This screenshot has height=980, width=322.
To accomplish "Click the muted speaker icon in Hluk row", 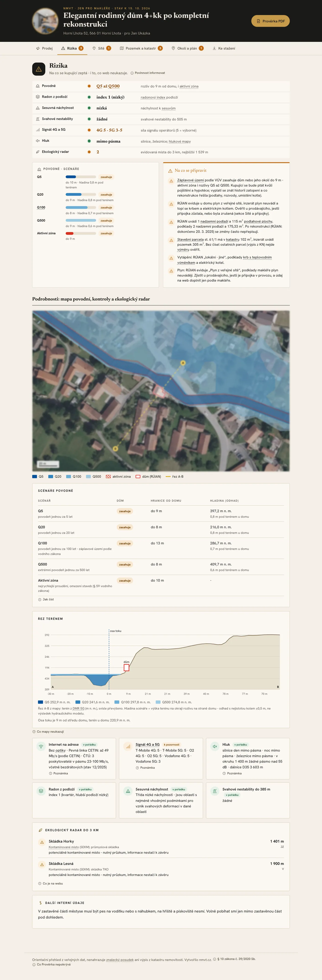I will 38,141.
